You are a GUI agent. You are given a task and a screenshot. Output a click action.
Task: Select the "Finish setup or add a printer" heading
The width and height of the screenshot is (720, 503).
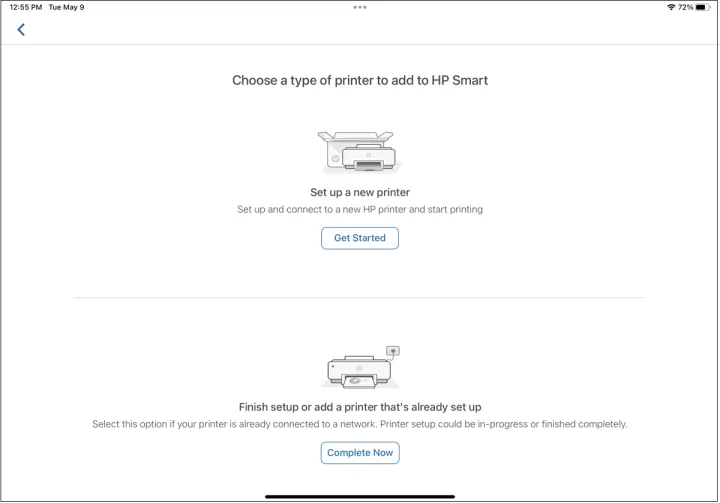pos(360,407)
